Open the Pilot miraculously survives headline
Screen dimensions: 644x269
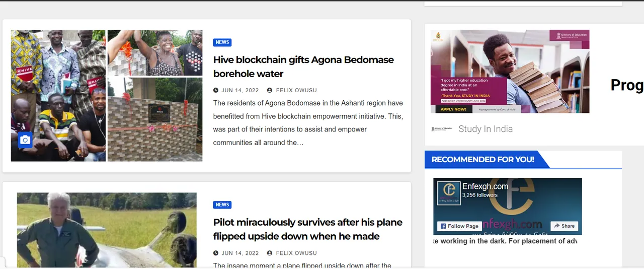pos(307,229)
